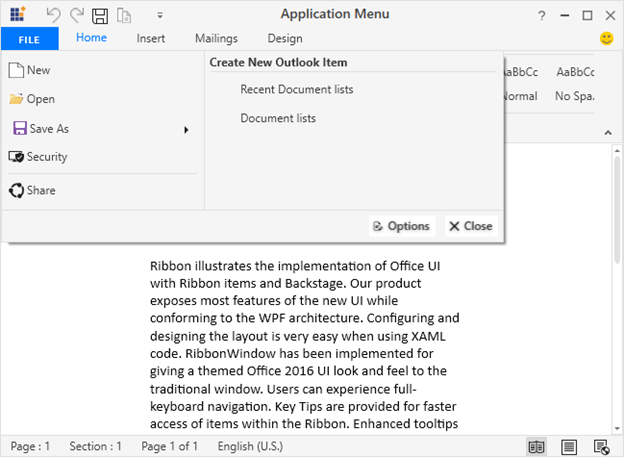Image resolution: width=624 pixels, height=457 pixels.
Task: Open the Quick Access Toolbar customize dropdown
Action: (160, 16)
